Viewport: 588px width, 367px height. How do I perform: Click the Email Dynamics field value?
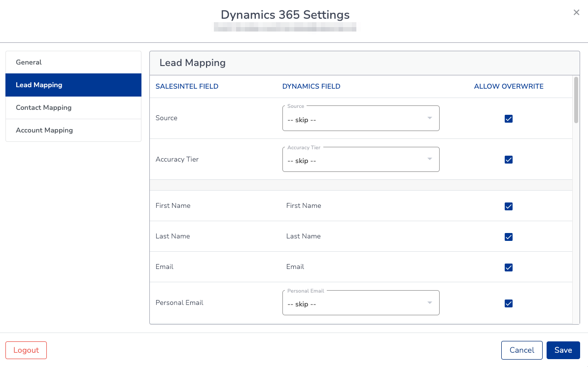[295, 267]
